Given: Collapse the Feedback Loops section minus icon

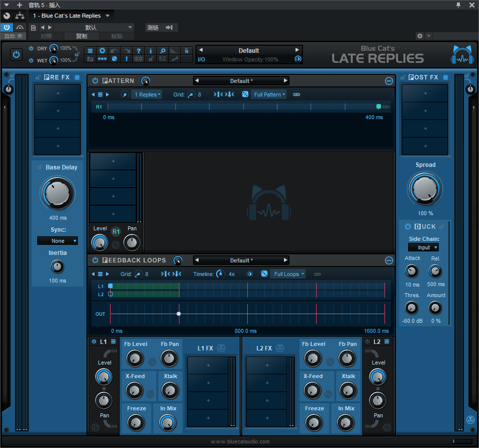Looking at the screenshot, I should coord(389,260).
